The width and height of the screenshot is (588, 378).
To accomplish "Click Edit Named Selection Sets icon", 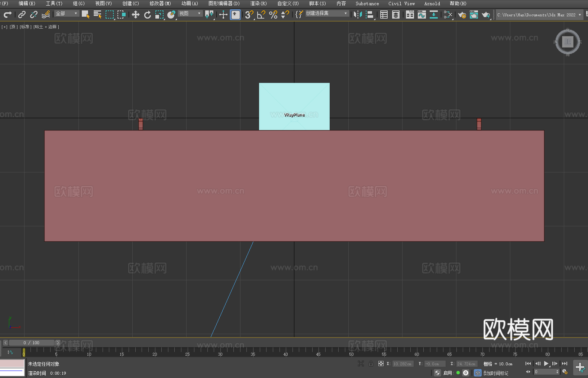I will coord(299,14).
